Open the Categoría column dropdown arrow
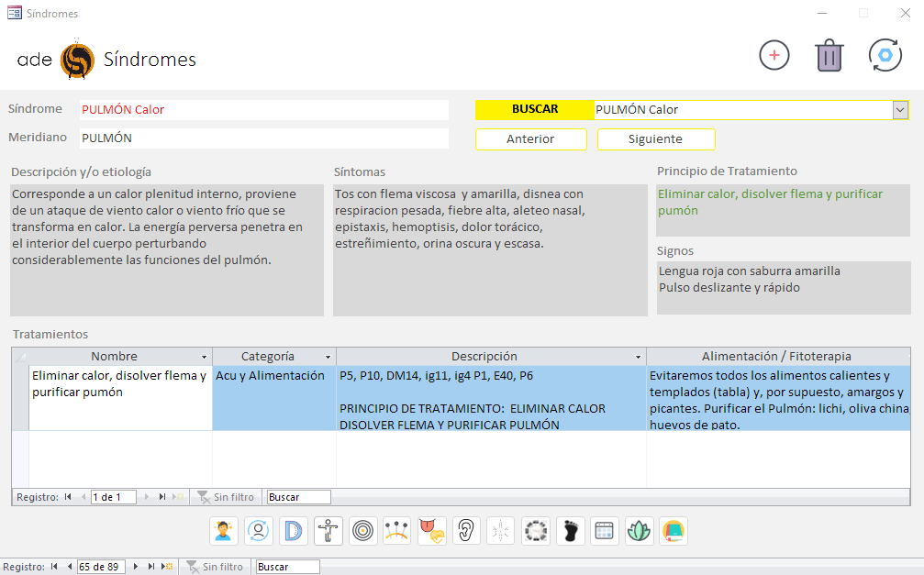Image resolution: width=924 pixels, height=575 pixels. (x=328, y=357)
